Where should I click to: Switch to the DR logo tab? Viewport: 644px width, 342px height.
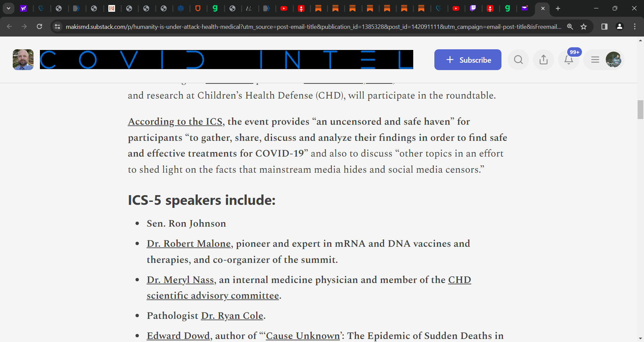tap(249, 8)
